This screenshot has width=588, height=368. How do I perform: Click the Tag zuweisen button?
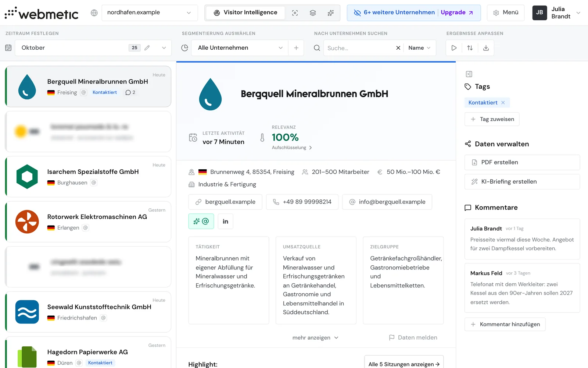(492, 119)
